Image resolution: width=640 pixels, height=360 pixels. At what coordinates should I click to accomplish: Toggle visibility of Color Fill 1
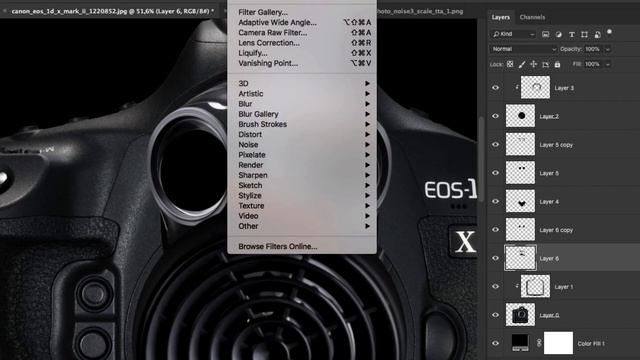coord(496,343)
